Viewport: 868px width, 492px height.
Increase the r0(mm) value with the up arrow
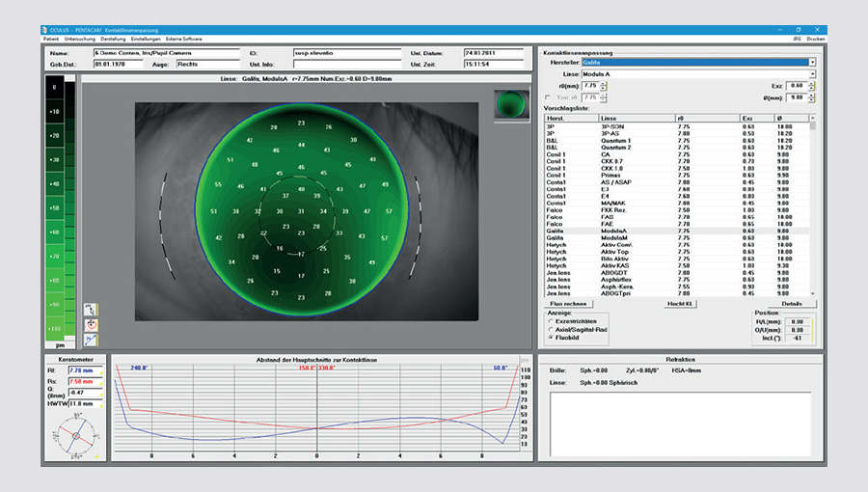pyautogui.click(x=604, y=84)
